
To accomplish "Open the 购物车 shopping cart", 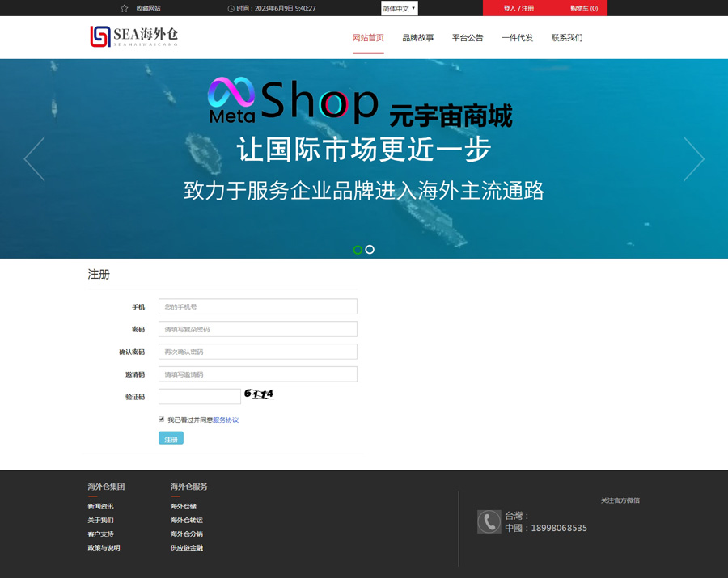I will click(583, 8).
